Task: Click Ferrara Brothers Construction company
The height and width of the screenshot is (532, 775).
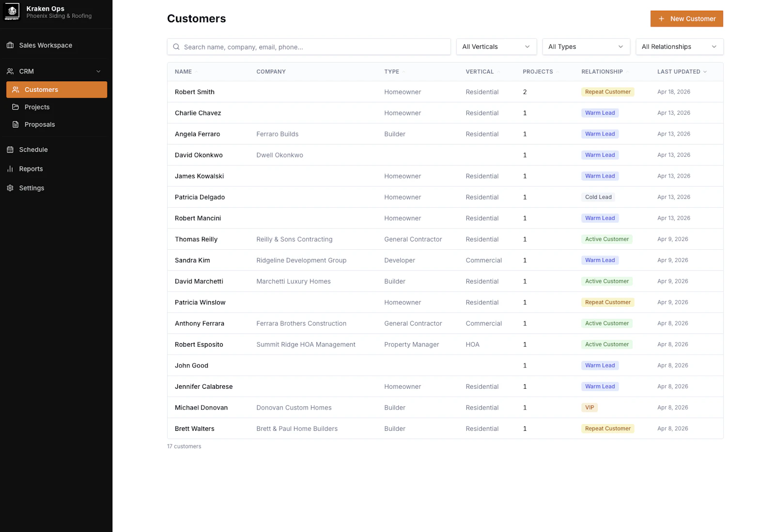Action: coord(301,323)
